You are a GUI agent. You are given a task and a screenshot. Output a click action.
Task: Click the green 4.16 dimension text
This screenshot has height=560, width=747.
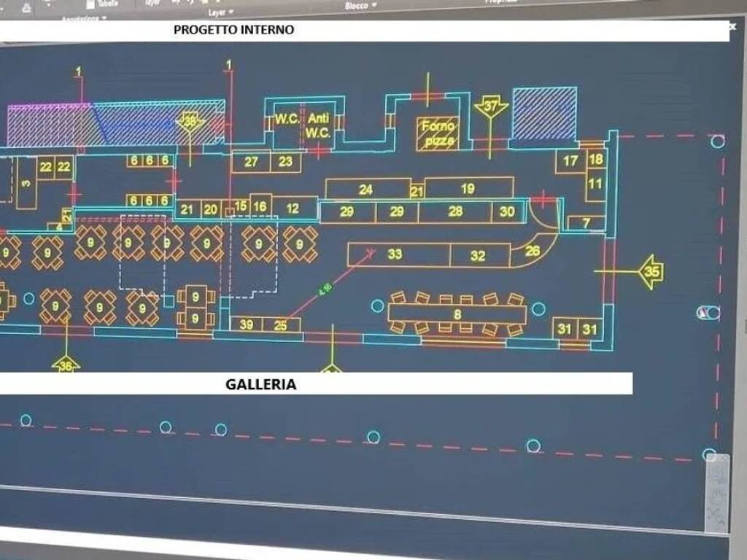coord(325,289)
